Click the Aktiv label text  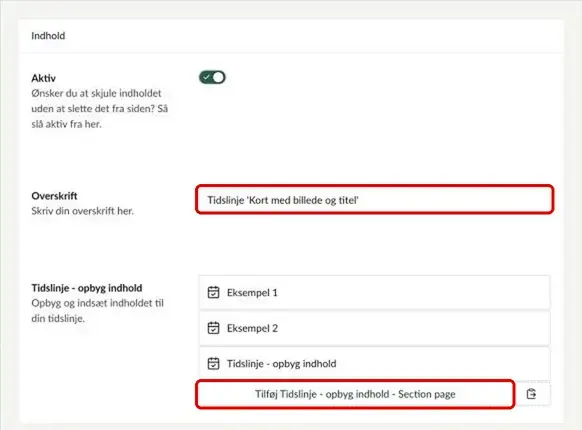(43, 78)
